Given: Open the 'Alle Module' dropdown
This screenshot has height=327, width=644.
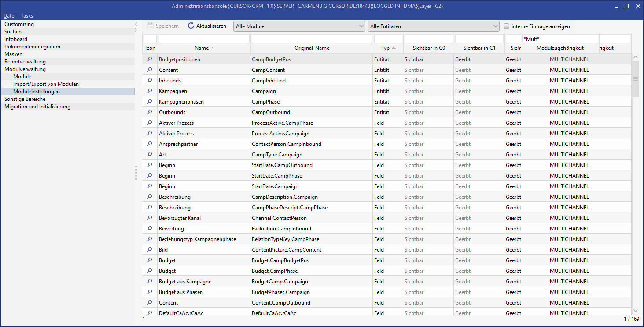Looking at the screenshot, I should 299,26.
